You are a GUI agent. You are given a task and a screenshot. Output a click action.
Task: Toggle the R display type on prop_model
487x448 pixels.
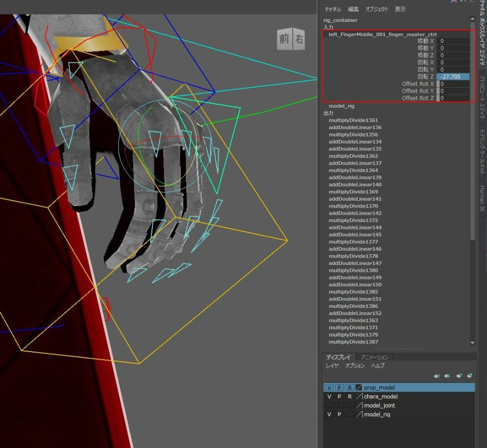(349, 388)
